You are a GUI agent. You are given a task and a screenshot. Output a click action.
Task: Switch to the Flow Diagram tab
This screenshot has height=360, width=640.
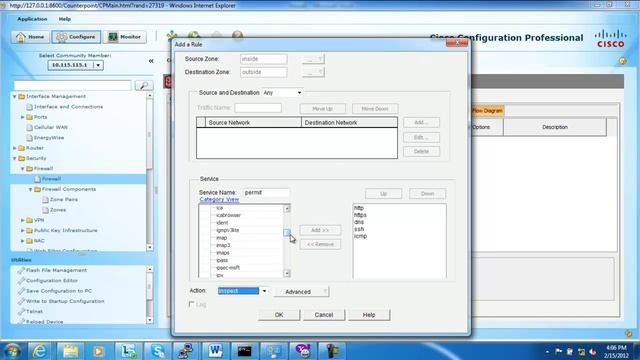coord(487,111)
